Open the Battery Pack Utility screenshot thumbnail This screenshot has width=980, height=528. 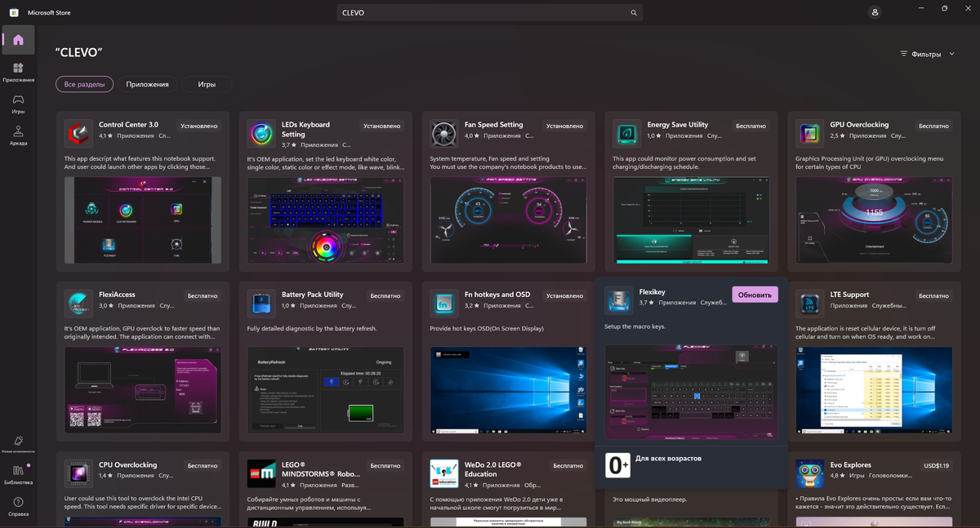(326, 389)
